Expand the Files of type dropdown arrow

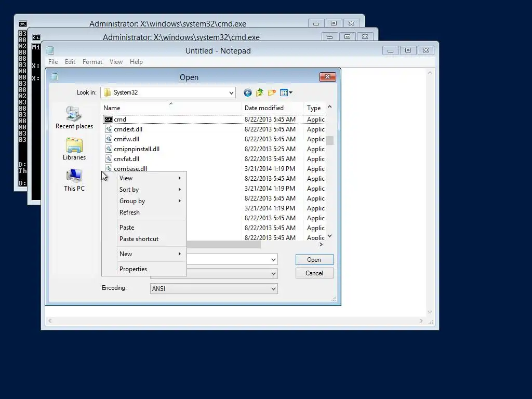click(x=273, y=273)
